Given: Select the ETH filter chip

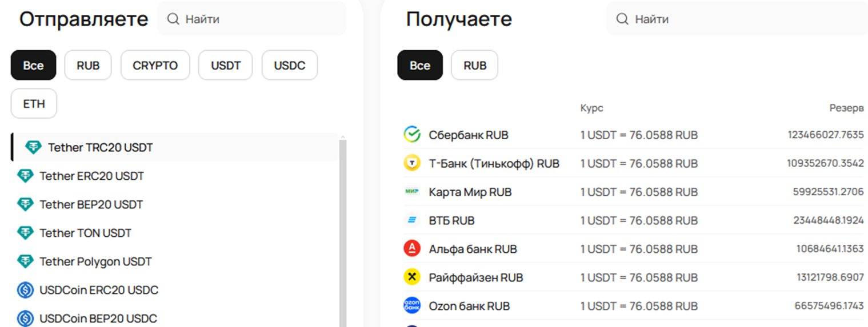Looking at the screenshot, I should click(x=34, y=104).
